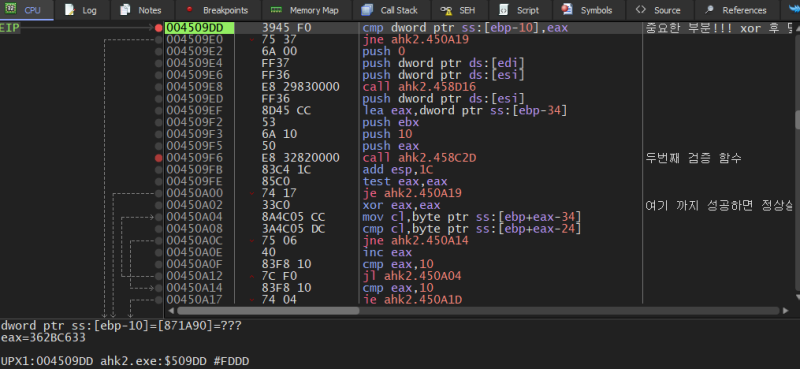Image resolution: width=800 pixels, height=369 pixels.
Task: Select the push ebx instruction
Action: 390,122
